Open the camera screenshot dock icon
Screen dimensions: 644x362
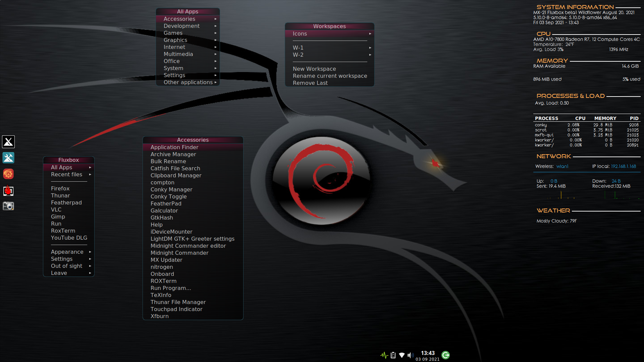8,206
